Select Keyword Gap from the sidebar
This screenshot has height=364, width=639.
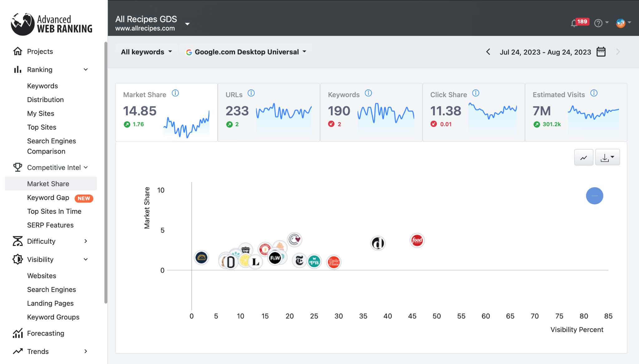click(x=48, y=198)
